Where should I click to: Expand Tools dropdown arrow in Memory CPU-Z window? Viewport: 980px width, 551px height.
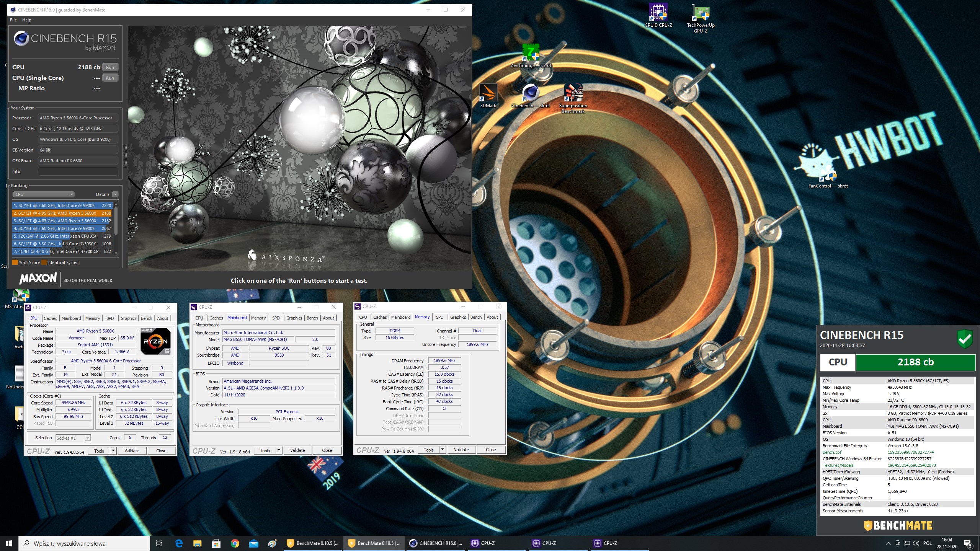coord(443,449)
